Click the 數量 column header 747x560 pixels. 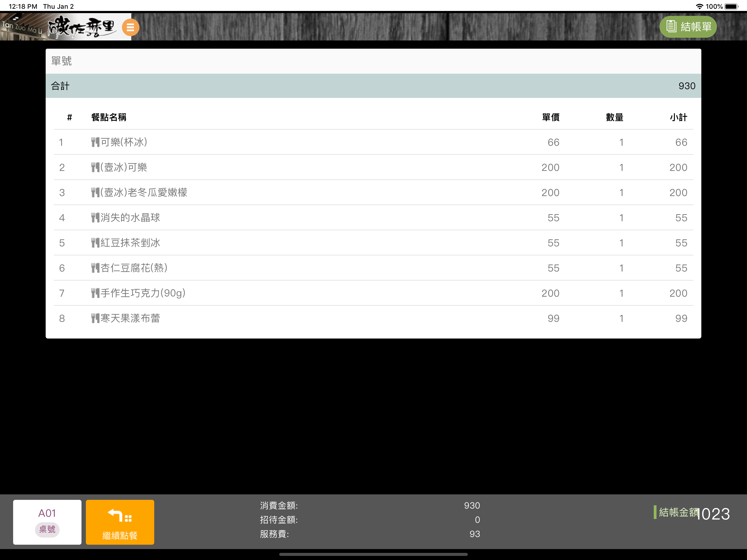pyautogui.click(x=615, y=117)
